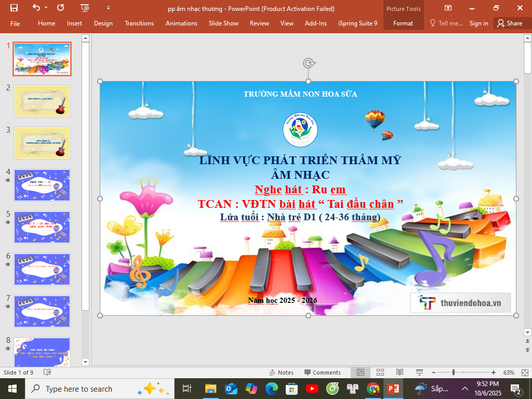Click the Share button
Viewport: 532px width, 399px height.
click(509, 23)
